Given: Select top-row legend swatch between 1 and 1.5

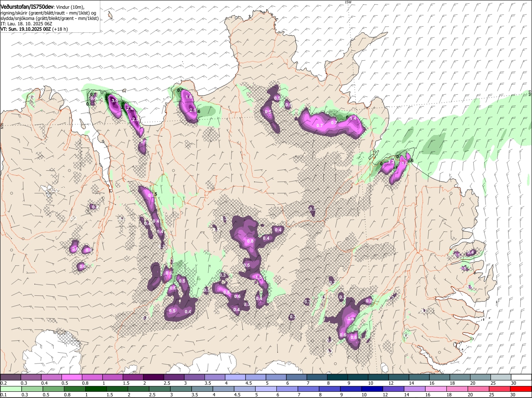Looking at the screenshot, I should tap(112, 377).
